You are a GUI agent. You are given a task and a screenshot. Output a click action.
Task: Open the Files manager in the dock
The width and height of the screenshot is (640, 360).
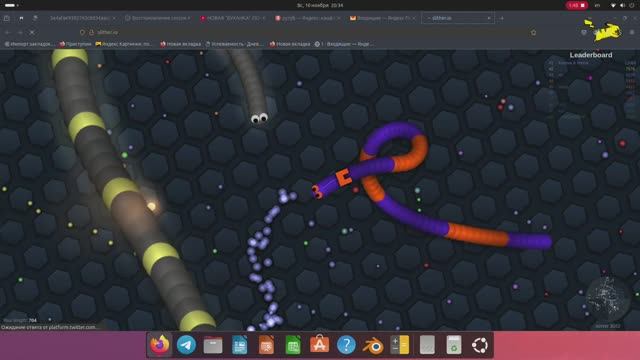point(213,345)
